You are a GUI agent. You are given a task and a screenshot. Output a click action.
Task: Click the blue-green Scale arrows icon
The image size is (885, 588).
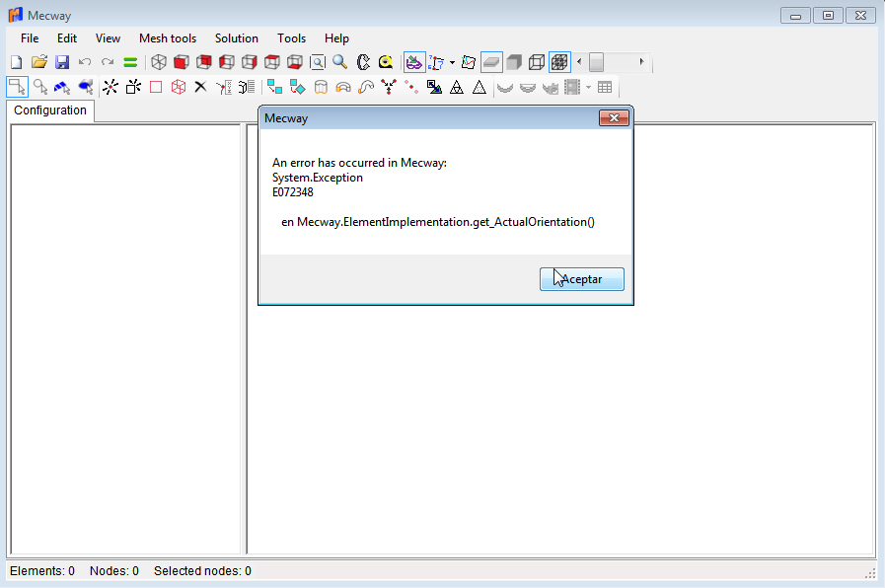point(434,87)
